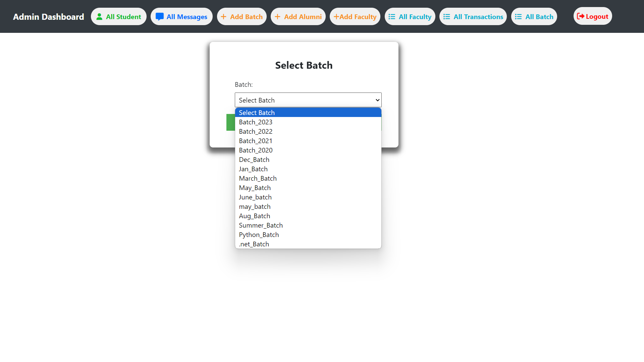Click the person icon on All Student button

click(99, 16)
